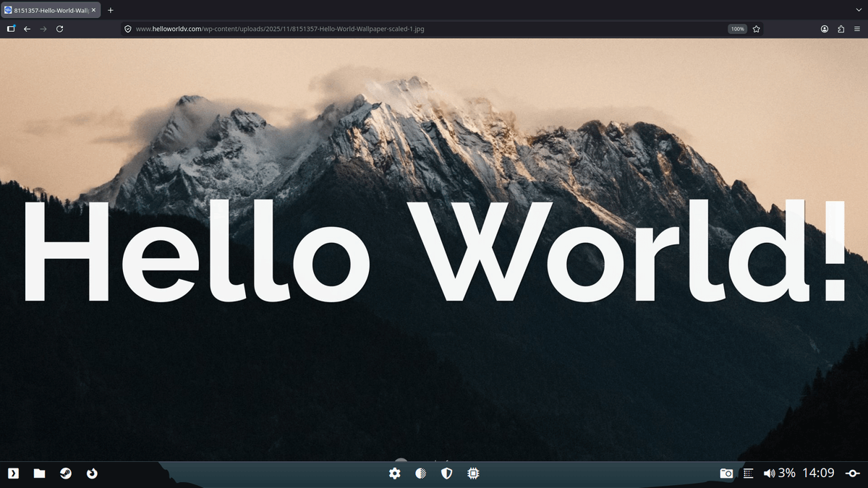This screenshot has height=488, width=868.
Task: Open Steam from the taskbar
Action: pos(65,474)
